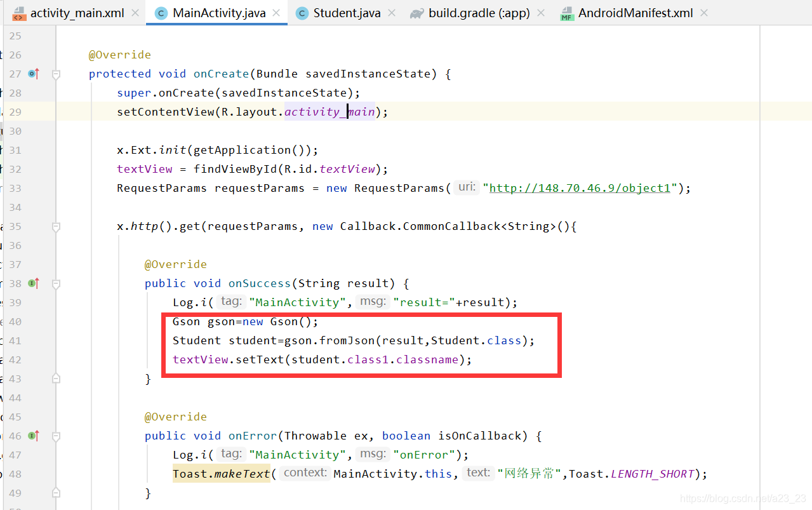Click the override gutter icon on line 27
Screen dimensions: 812x510
[34, 74]
